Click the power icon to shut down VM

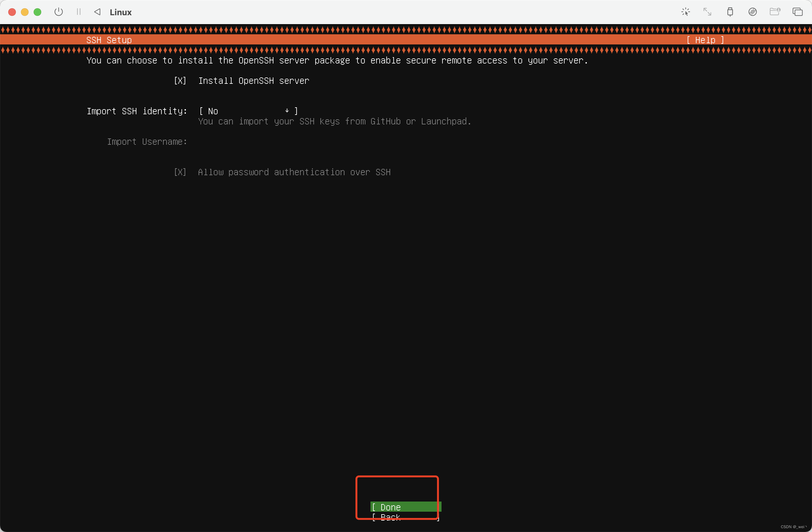pyautogui.click(x=59, y=12)
